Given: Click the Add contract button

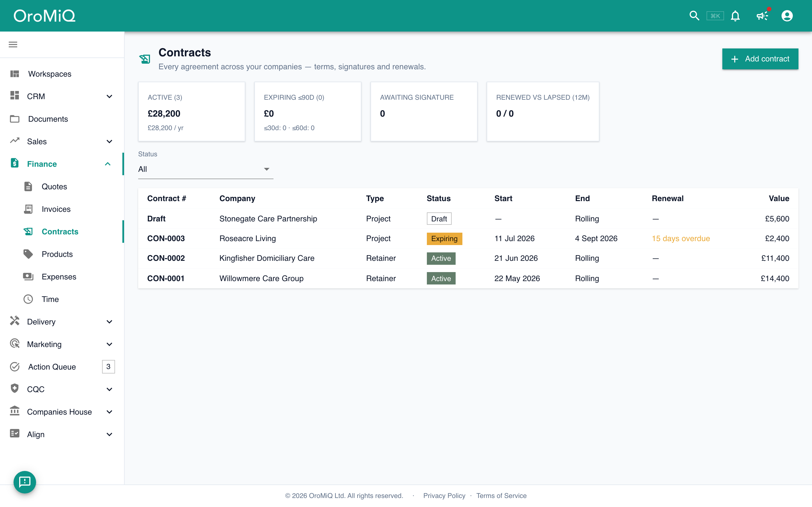Looking at the screenshot, I should click(760, 59).
